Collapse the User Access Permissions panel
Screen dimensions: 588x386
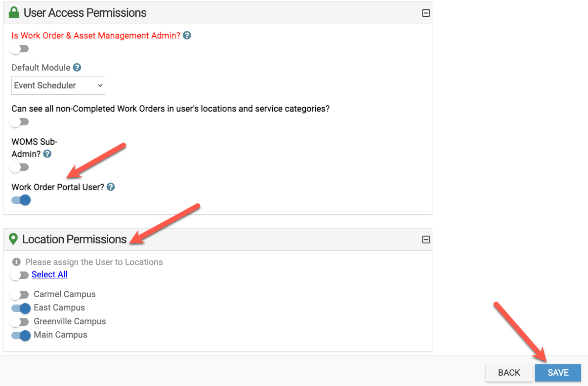425,13
